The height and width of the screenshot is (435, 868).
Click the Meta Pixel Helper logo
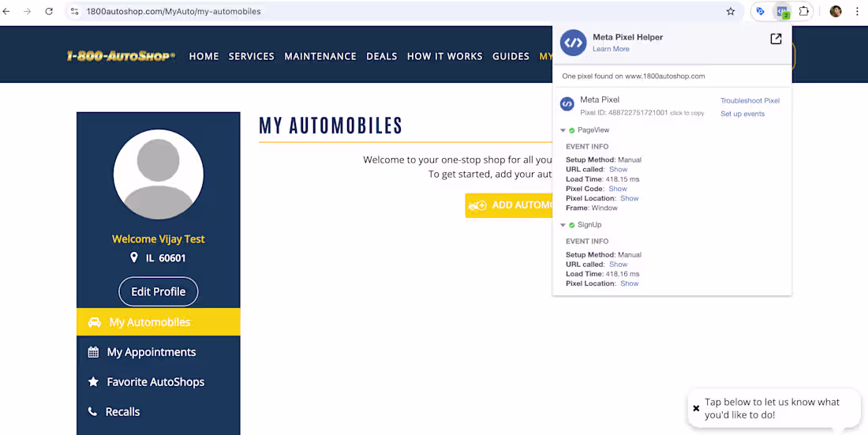(573, 43)
